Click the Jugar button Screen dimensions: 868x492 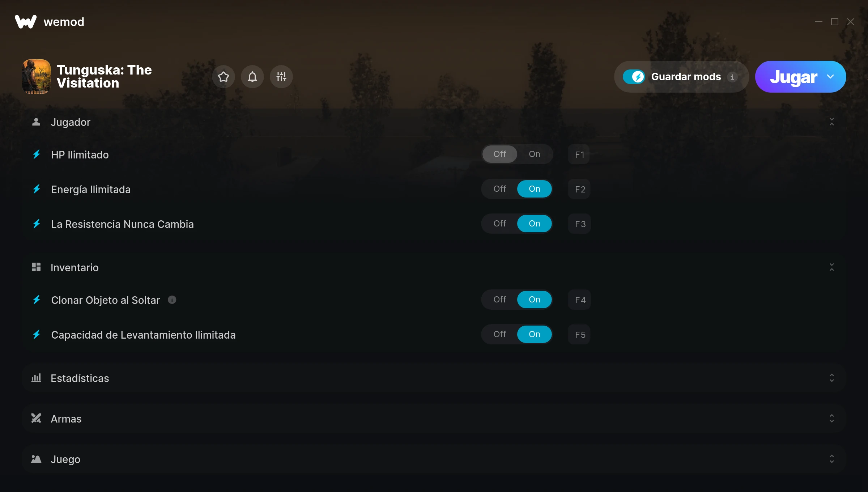(x=793, y=77)
